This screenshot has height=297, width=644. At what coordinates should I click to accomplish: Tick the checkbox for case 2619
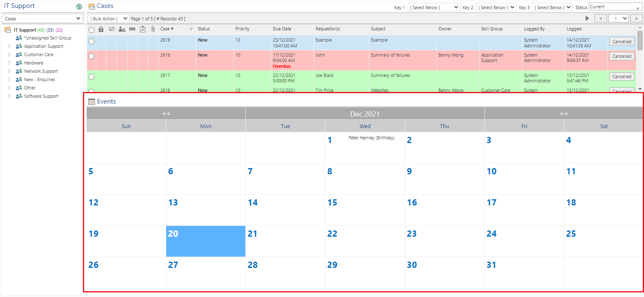[x=92, y=41]
